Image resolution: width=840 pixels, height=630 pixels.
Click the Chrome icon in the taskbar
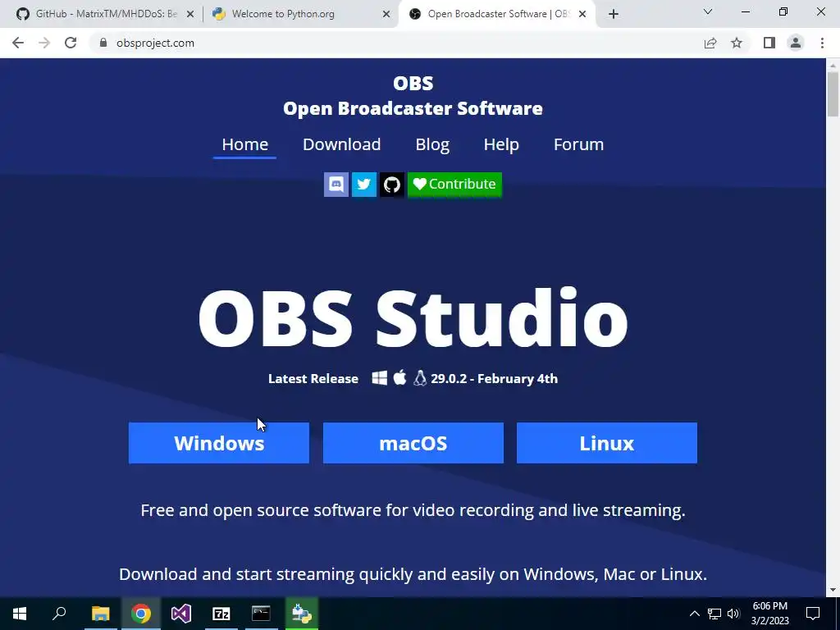pyautogui.click(x=141, y=614)
